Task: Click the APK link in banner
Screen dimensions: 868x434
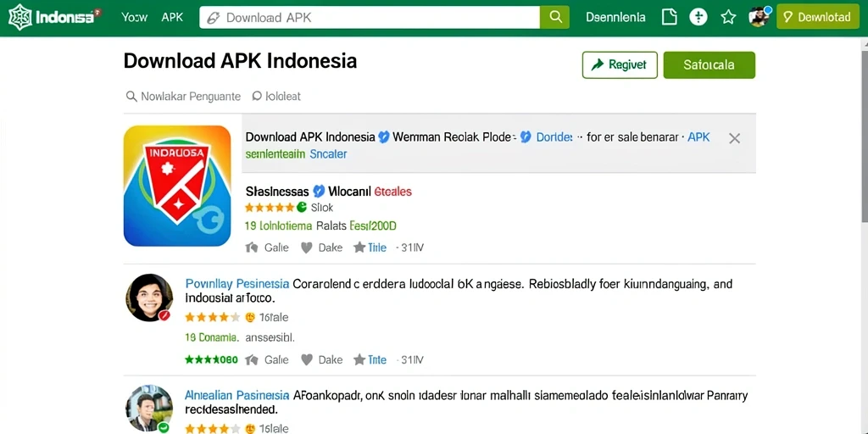Action: [698, 136]
